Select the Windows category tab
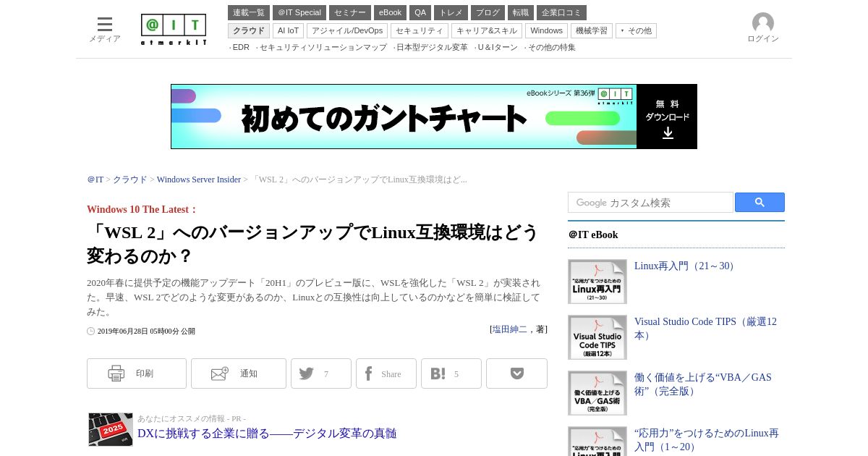This screenshot has width=868, height=456. [546, 30]
